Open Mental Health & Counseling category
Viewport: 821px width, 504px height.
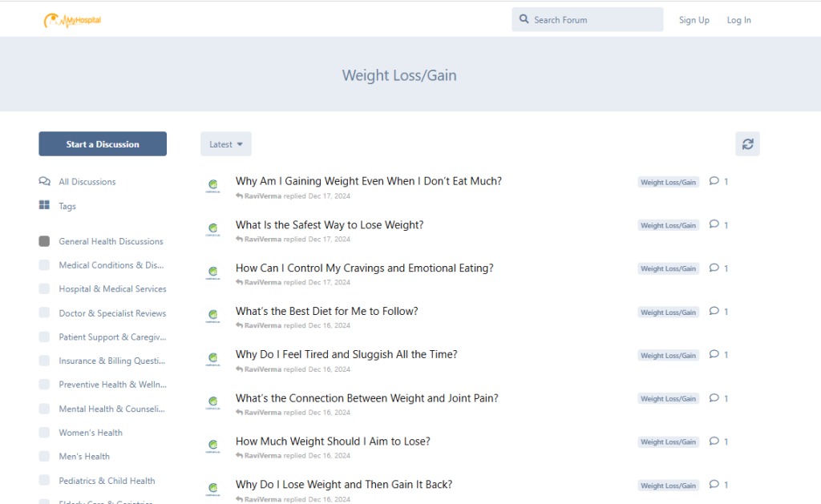pyautogui.click(x=111, y=409)
